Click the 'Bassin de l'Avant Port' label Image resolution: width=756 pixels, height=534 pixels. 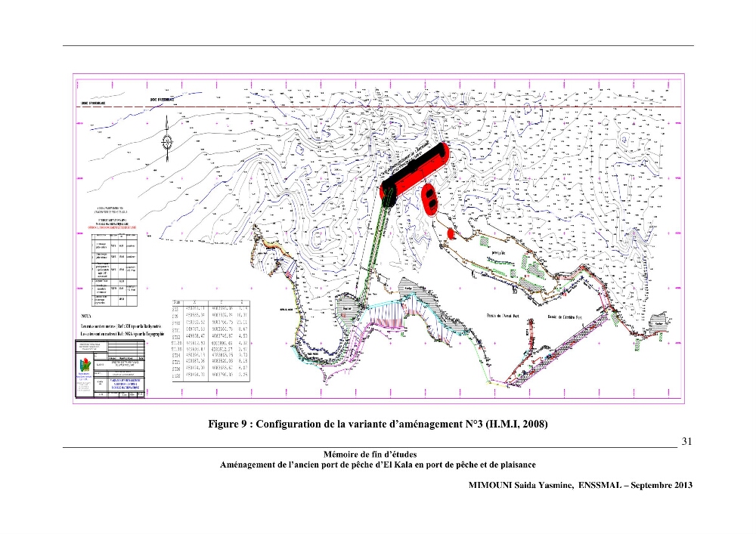pyautogui.click(x=503, y=316)
